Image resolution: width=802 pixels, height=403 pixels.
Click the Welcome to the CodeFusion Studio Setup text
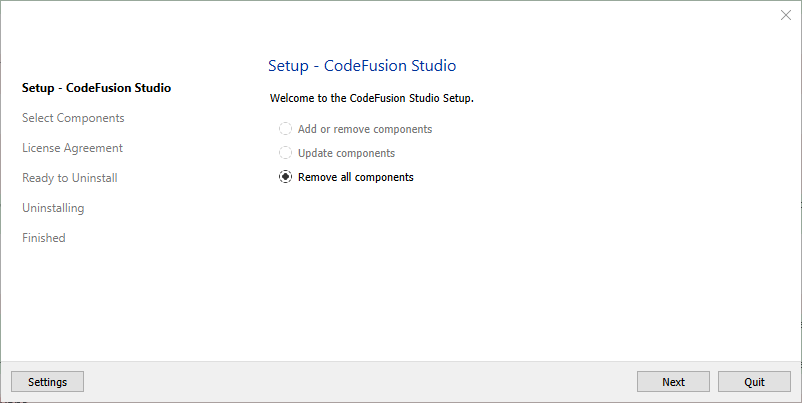(x=372, y=98)
